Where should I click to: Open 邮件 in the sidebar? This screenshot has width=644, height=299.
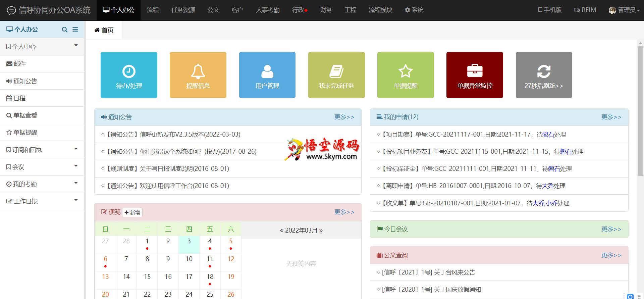(x=42, y=64)
